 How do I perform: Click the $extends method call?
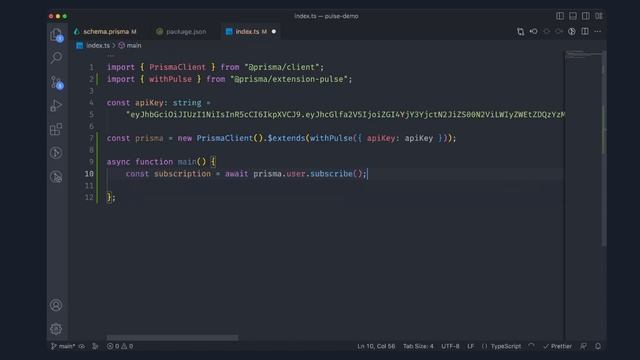tap(286, 138)
